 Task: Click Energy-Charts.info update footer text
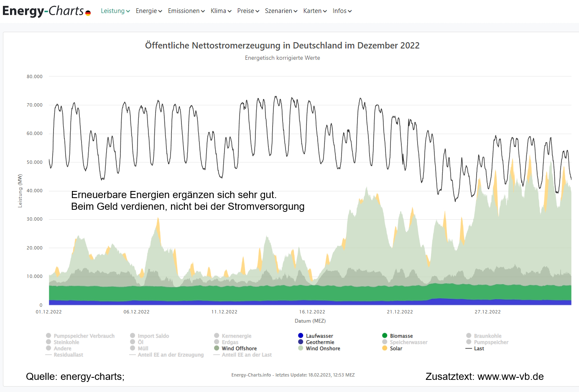(293, 375)
